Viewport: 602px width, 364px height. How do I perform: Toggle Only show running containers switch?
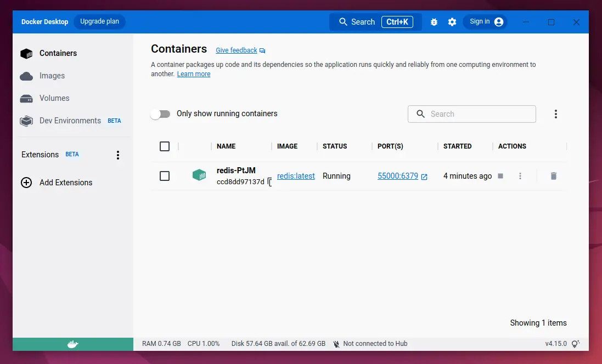[x=160, y=114]
